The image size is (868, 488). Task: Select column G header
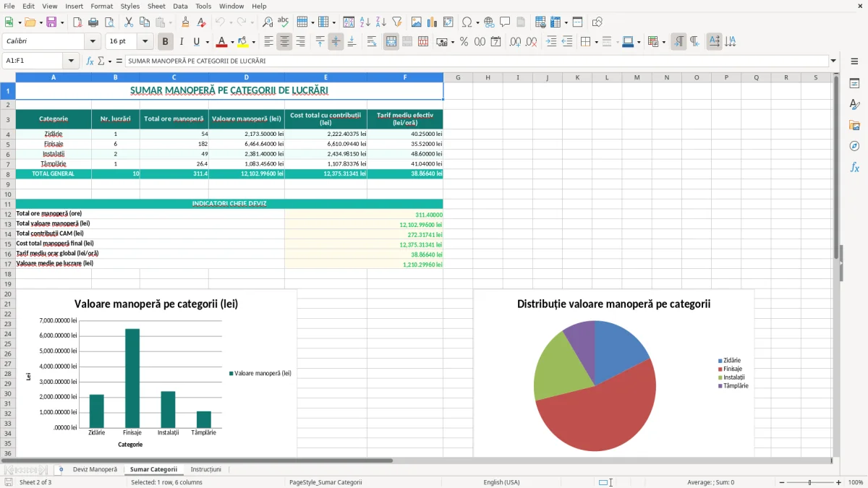(x=458, y=77)
